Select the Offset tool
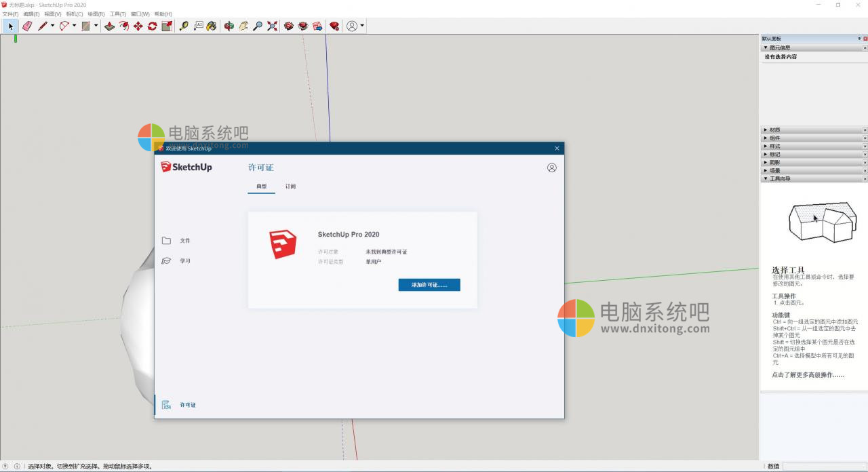Image resolution: width=868 pixels, height=472 pixels. (x=123, y=26)
